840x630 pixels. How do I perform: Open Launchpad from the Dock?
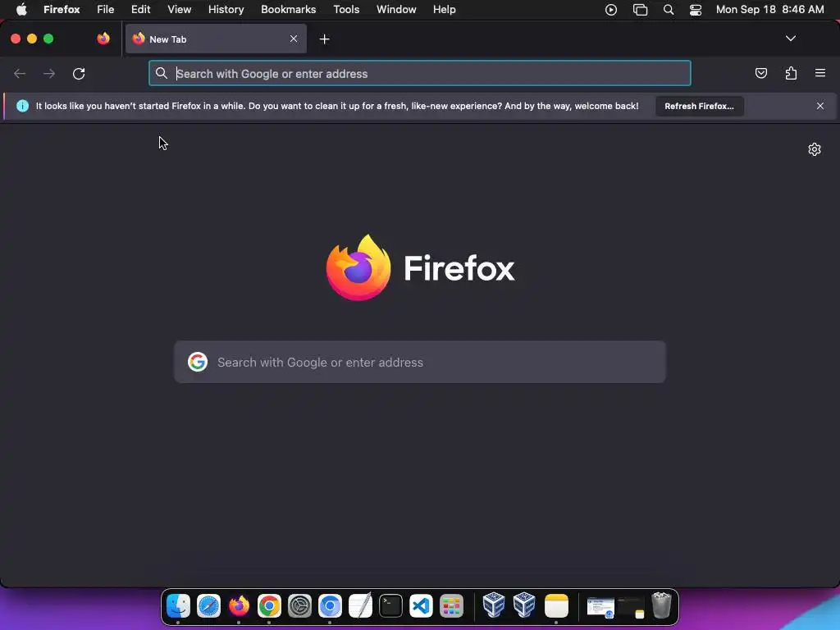click(452, 606)
